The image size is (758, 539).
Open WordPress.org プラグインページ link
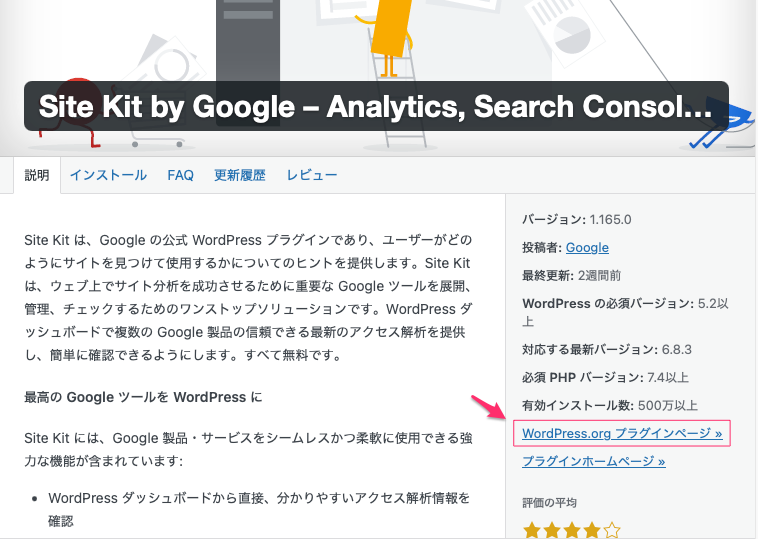click(621, 433)
